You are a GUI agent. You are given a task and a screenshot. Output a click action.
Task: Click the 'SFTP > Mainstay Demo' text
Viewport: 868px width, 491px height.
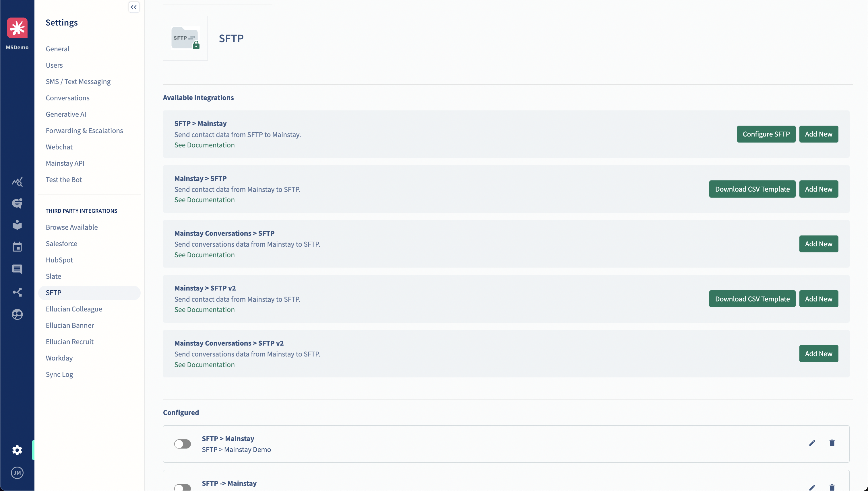[x=236, y=449]
